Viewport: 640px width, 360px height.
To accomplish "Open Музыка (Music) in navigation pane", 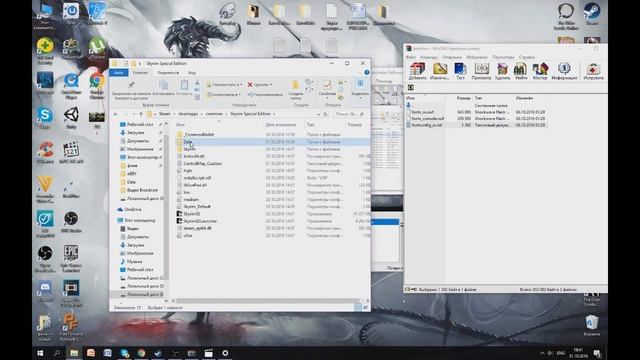I will [134, 262].
